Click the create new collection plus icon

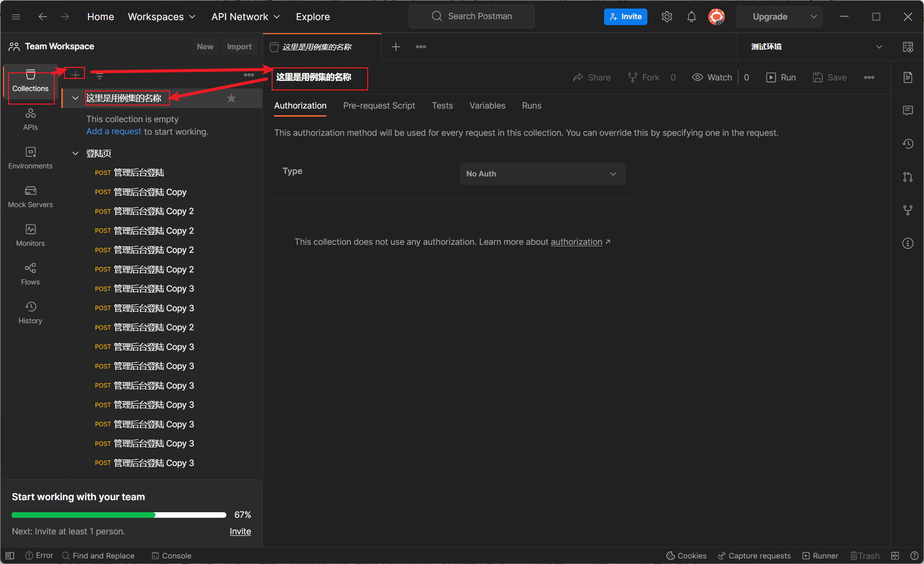tap(75, 74)
